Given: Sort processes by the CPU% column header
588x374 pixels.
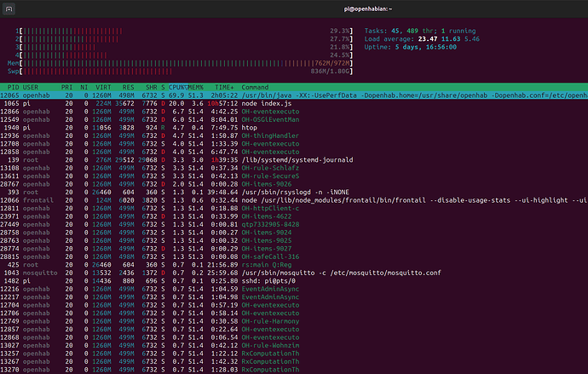Looking at the screenshot, I should pyautogui.click(x=176, y=87).
